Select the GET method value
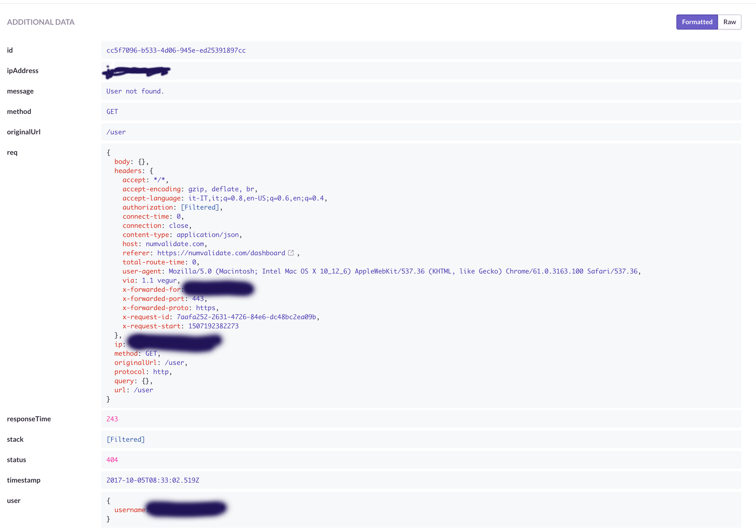Viewport: 756px width, 532px height. coord(112,112)
